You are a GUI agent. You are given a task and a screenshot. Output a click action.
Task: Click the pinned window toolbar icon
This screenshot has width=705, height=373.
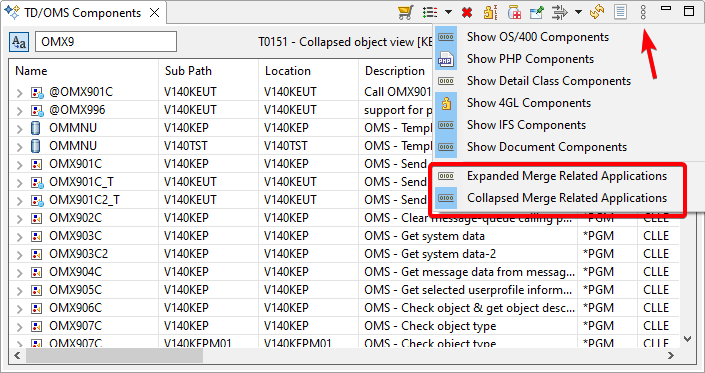(536, 13)
